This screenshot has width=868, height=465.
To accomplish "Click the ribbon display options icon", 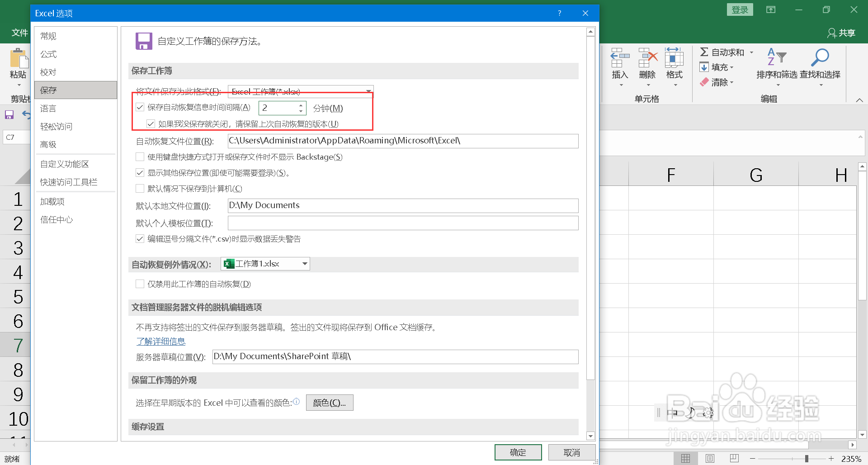I will pyautogui.click(x=771, y=9).
